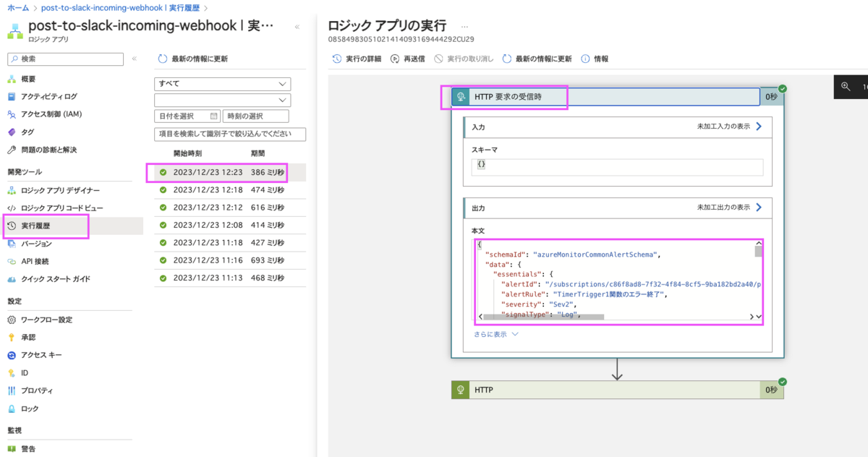
Task: Click zoom magnifier icon on canvas
Action: coord(846,86)
